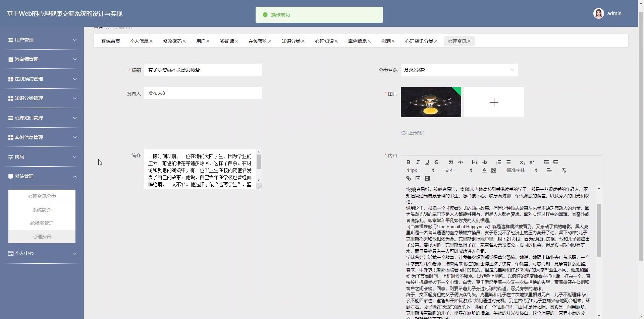Open 心理资讯分类 submenu item
The image size is (644, 319).
pyautogui.click(x=42, y=196)
